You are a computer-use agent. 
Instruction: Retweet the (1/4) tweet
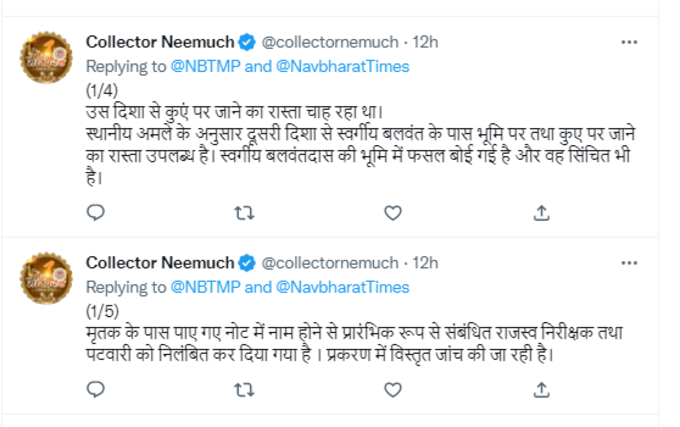(x=244, y=213)
